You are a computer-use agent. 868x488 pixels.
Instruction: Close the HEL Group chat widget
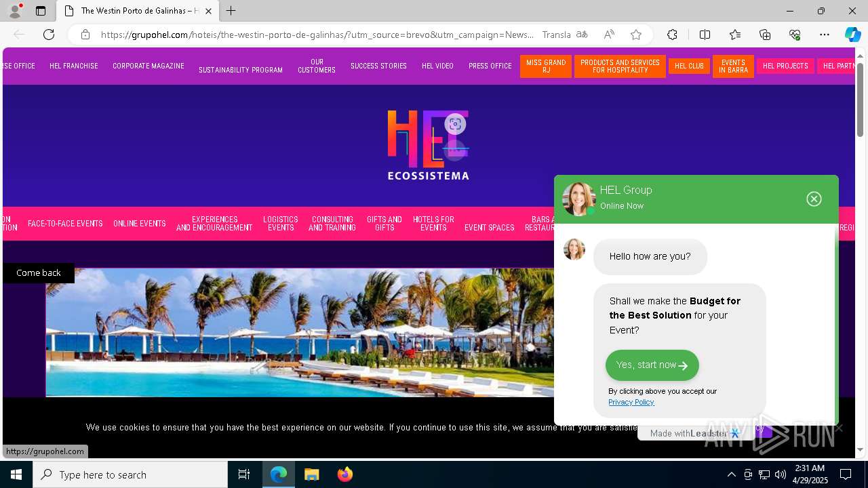[814, 199]
